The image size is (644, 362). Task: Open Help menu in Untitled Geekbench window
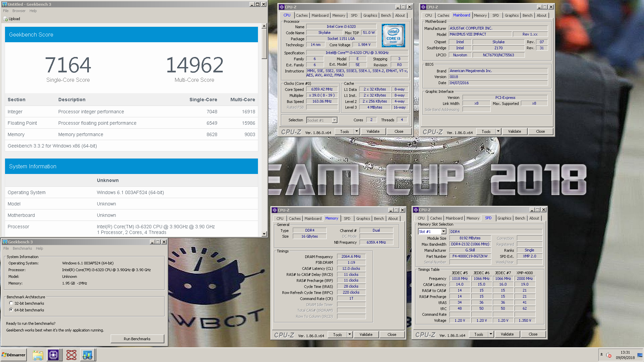(33, 11)
